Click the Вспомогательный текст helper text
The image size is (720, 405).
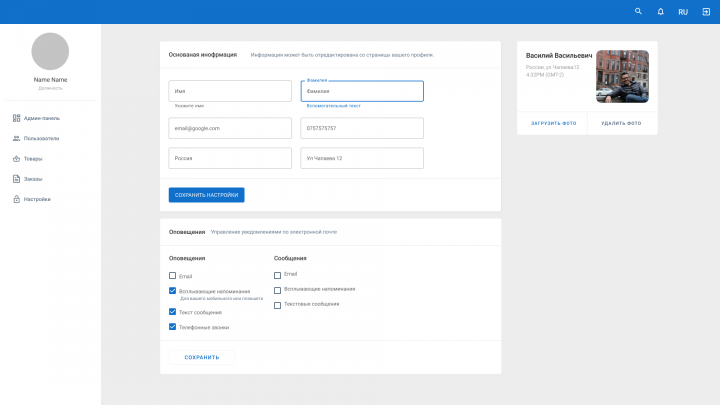click(334, 106)
